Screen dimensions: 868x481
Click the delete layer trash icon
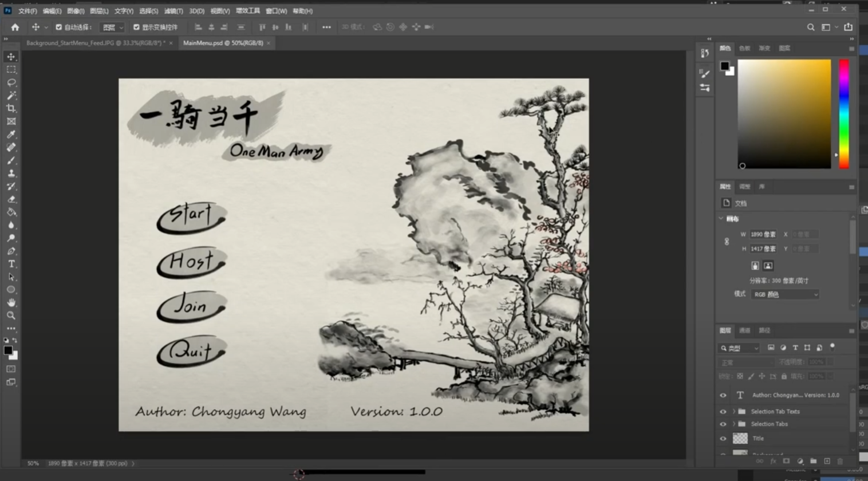tap(840, 461)
